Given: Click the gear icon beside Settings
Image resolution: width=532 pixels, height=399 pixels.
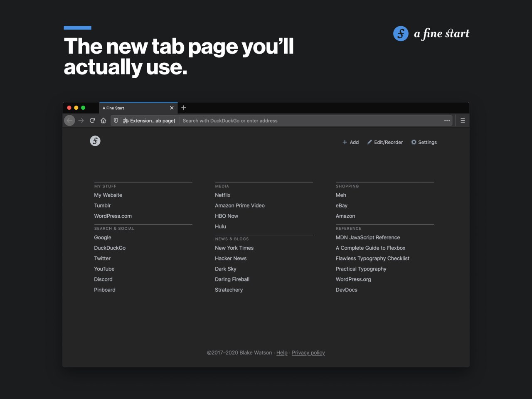Looking at the screenshot, I should pyautogui.click(x=414, y=142).
